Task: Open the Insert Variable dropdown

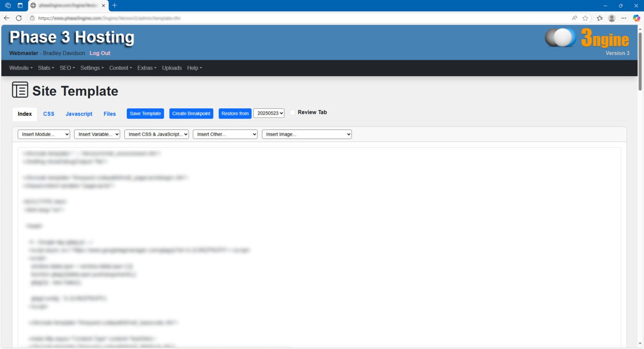Action: point(97,134)
